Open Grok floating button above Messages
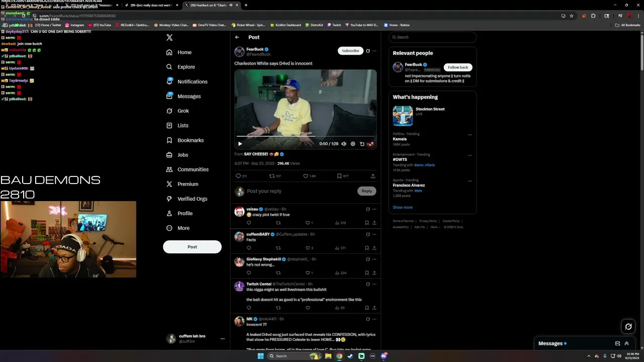644x362 pixels. coord(628,327)
